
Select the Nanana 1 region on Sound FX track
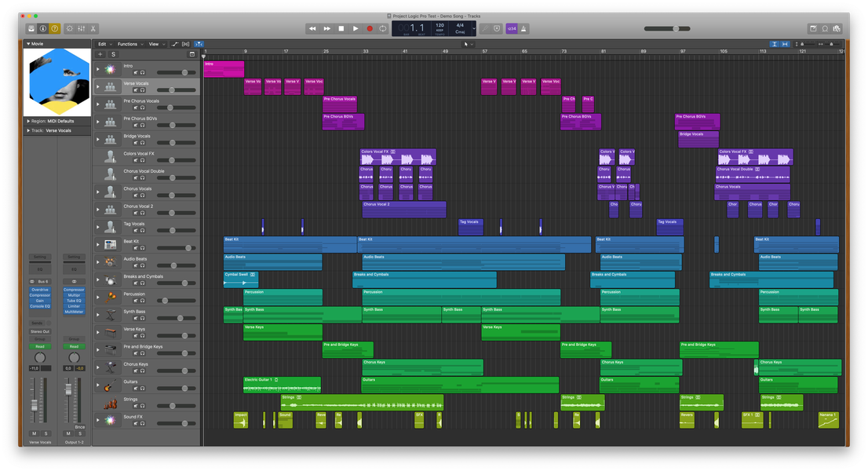(x=828, y=420)
